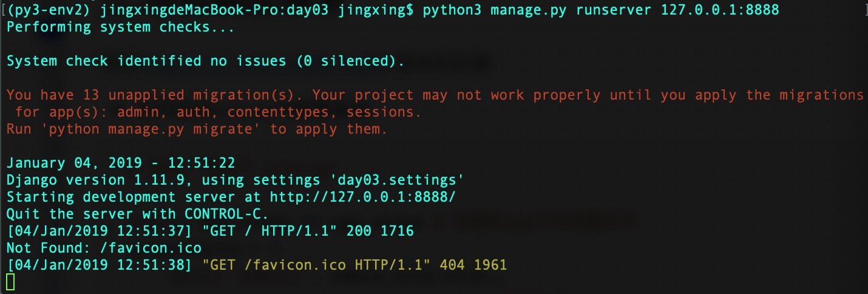This screenshot has height=294, width=868.
Task: Click the 'Not Found: /favicon.ico' message
Action: (103, 248)
